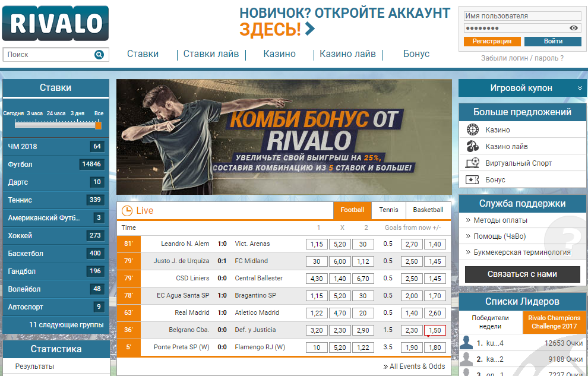Screen dimensions: 588x376
Task: Click the search magnifier icon
Action: point(99,55)
